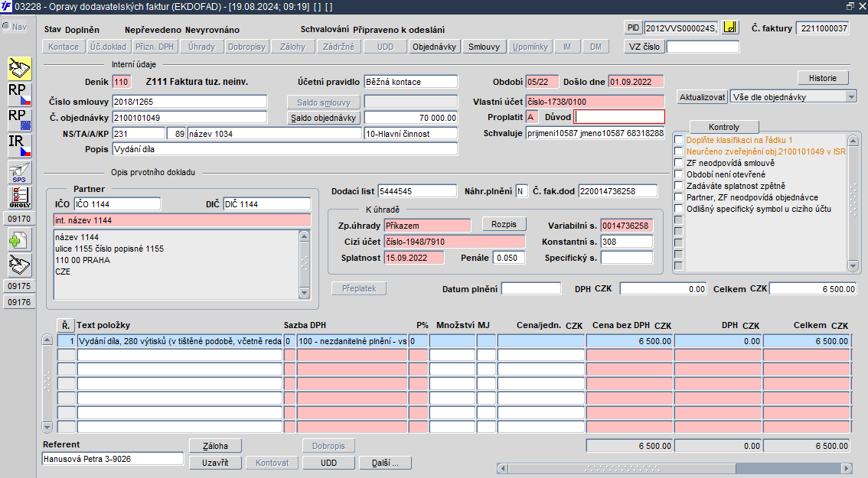Click the Penále field 0.050
868x478 pixels.
tap(509, 258)
